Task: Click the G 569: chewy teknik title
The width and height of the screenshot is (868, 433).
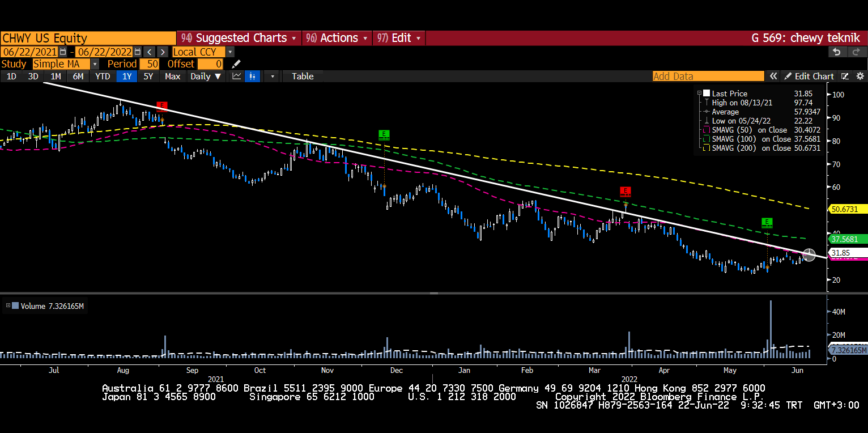Action: coord(806,38)
